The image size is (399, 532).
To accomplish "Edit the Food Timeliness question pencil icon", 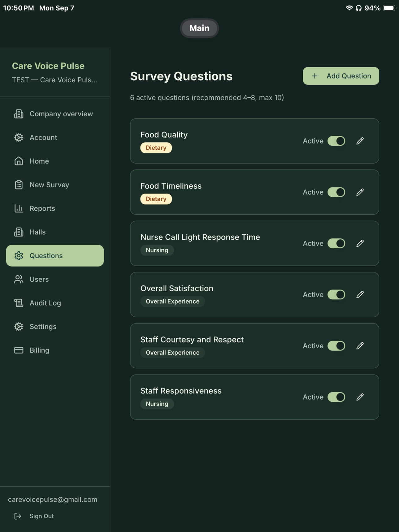I will [x=360, y=192].
